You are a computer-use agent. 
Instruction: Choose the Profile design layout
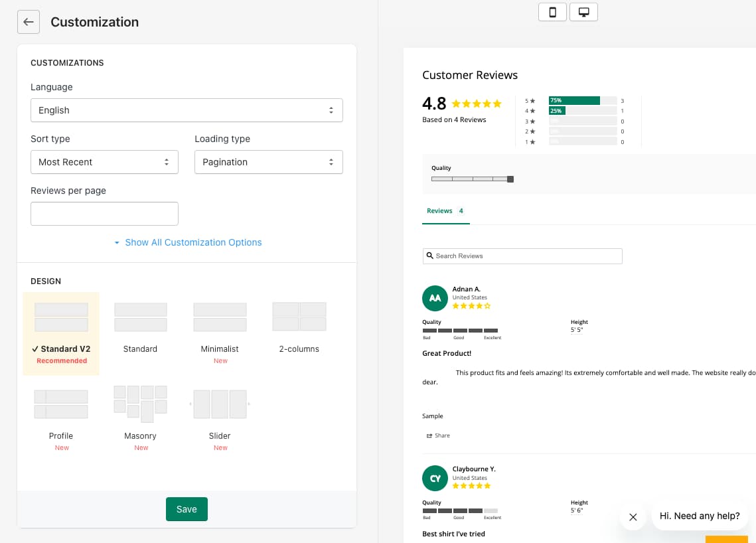click(61, 420)
